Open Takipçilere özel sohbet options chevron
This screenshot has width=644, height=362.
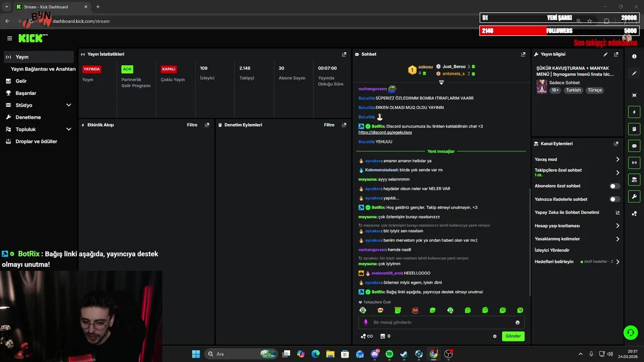click(617, 172)
